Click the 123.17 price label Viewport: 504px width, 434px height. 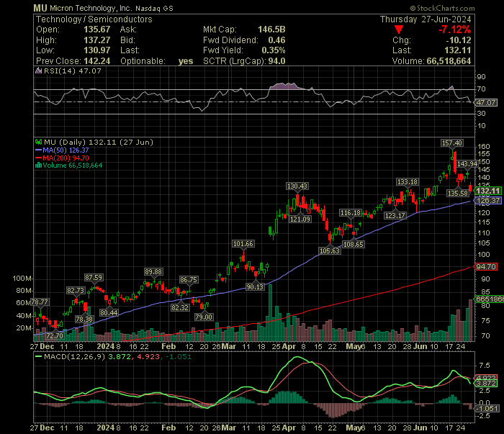coord(395,215)
